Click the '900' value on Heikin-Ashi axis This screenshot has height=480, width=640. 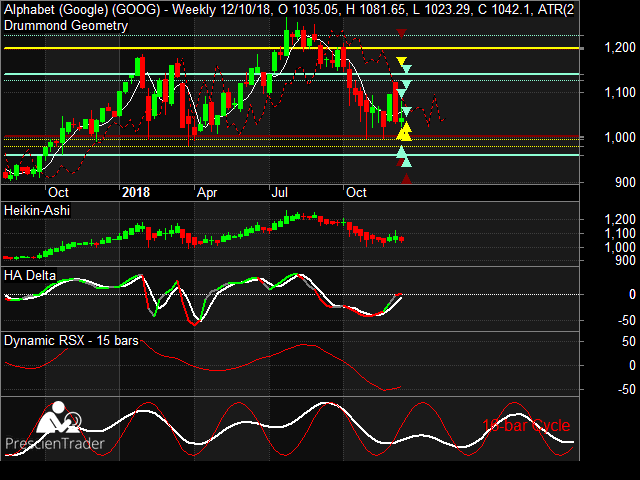pyautogui.click(x=625, y=260)
